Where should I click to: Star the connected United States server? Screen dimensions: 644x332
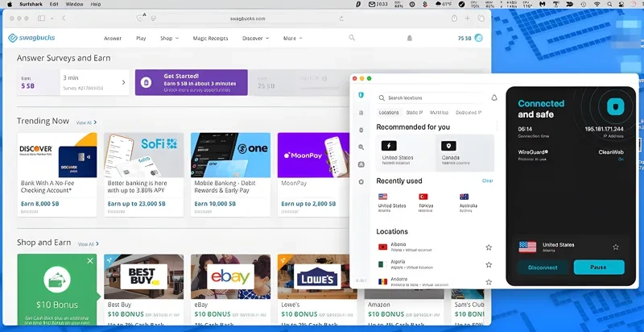click(x=616, y=247)
